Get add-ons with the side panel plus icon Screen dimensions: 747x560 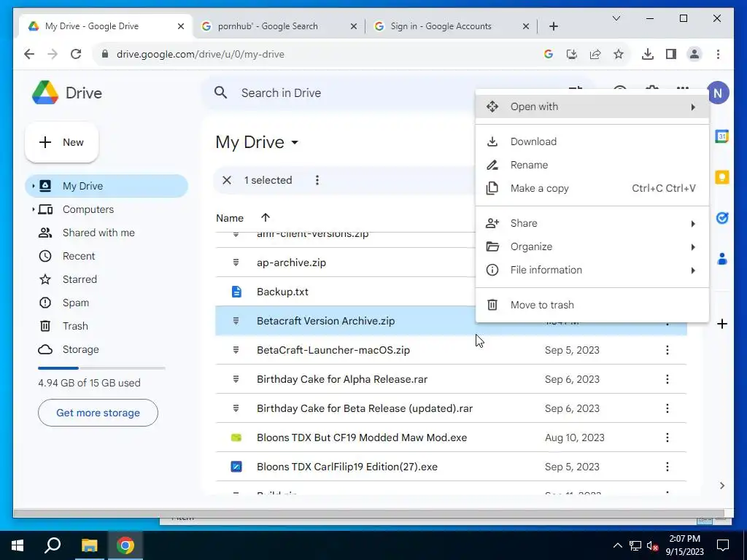coord(721,324)
